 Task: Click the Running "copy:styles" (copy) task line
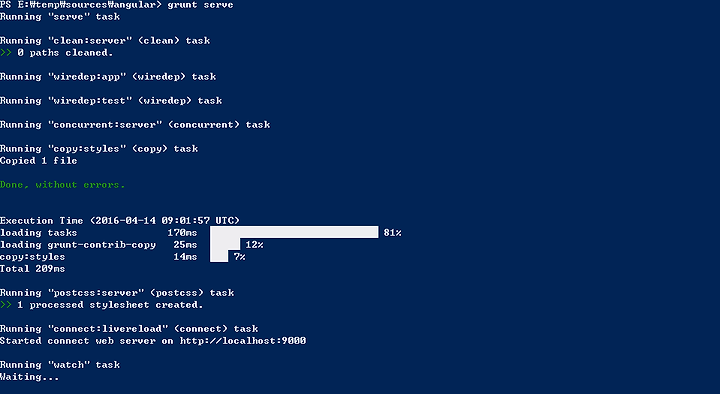pyautogui.click(x=99, y=148)
